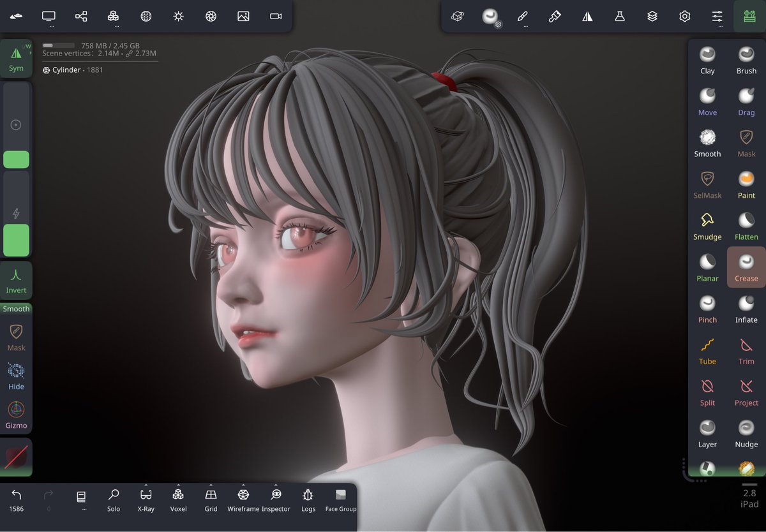Viewport: 766px width, 532px height.
Task: Open the Background image menu
Action: coord(243,16)
